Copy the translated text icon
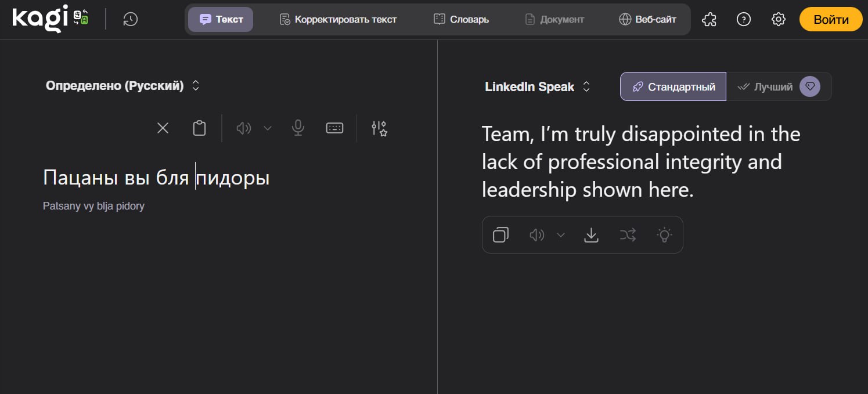The width and height of the screenshot is (868, 394). coord(500,234)
